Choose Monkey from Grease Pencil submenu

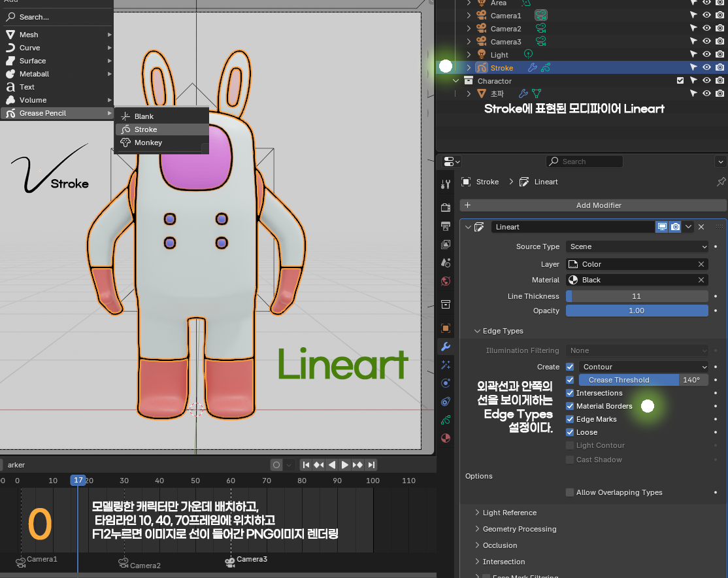[x=148, y=143]
